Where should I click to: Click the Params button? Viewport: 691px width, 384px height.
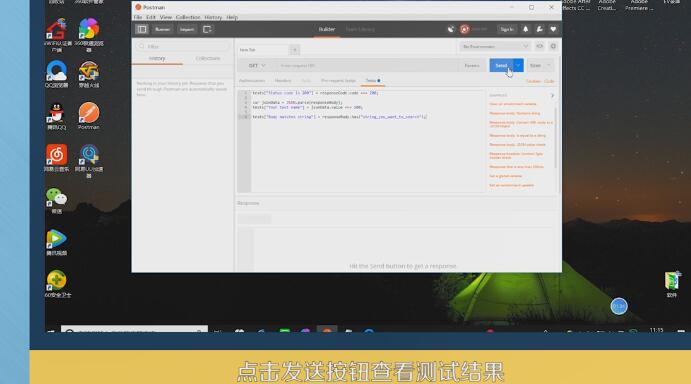(x=472, y=66)
